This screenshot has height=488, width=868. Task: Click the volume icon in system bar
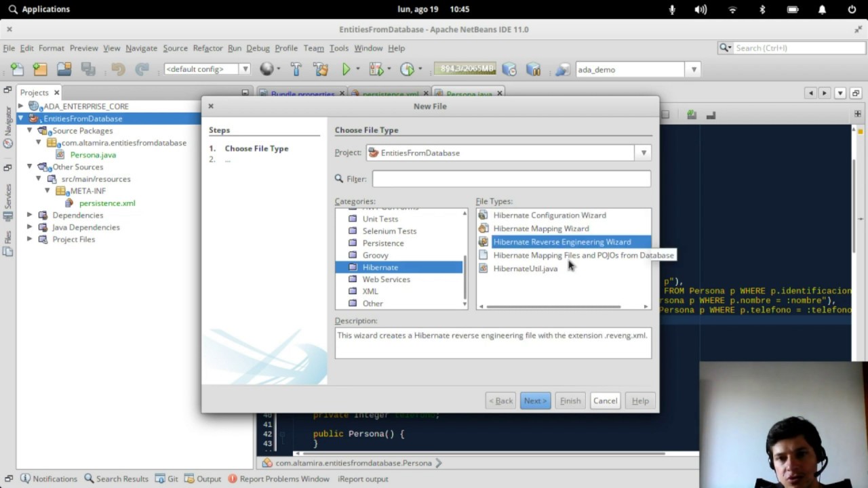(x=701, y=9)
